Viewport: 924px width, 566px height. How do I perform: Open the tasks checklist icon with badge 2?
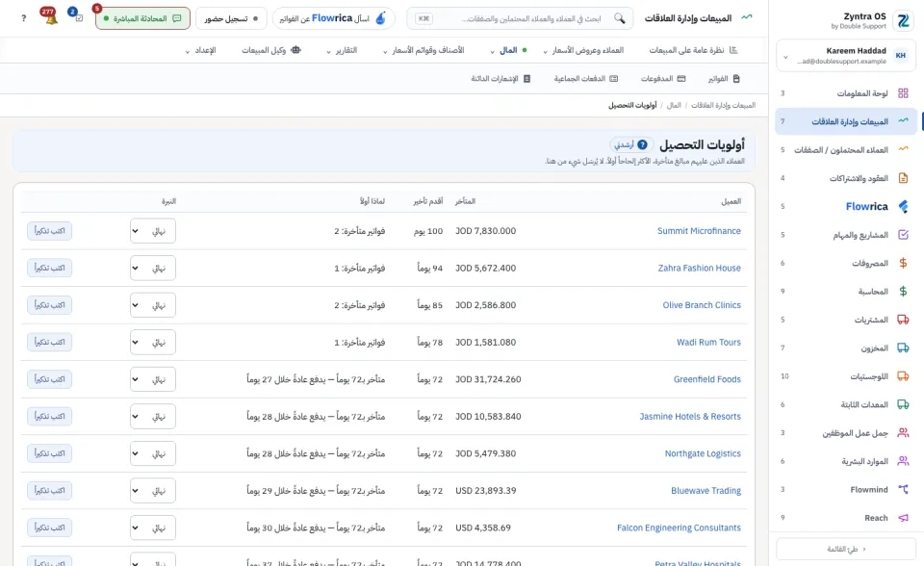[x=77, y=16]
